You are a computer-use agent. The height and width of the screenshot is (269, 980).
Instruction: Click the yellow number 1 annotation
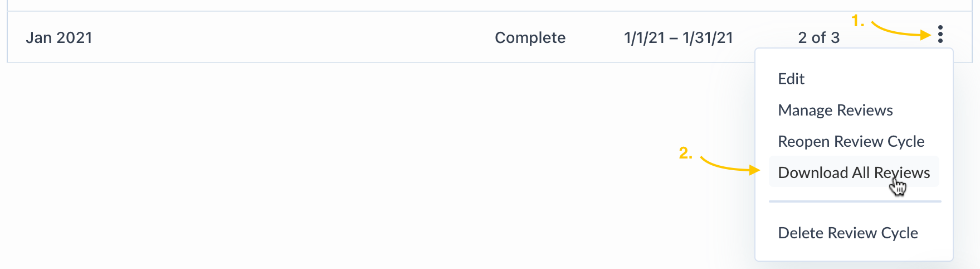[857, 22]
